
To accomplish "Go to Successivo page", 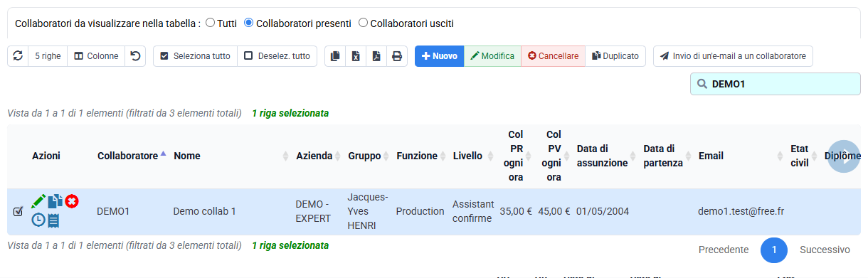I will coord(825,250).
